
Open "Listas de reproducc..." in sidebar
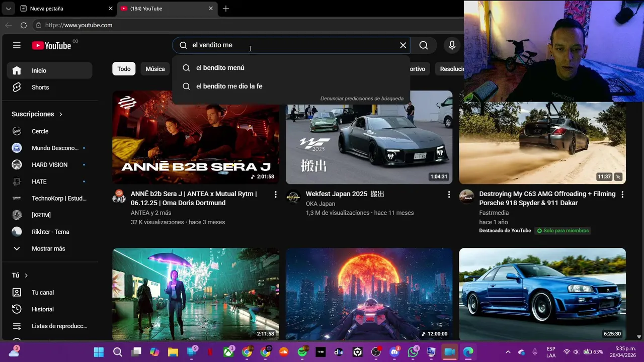(x=49, y=326)
